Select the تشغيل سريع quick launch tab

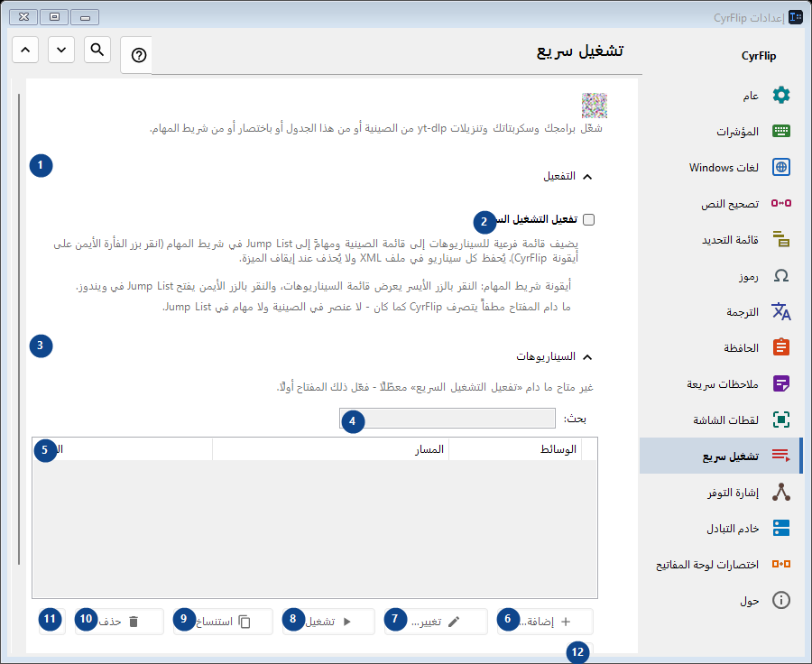pyautogui.click(x=721, y=456)
